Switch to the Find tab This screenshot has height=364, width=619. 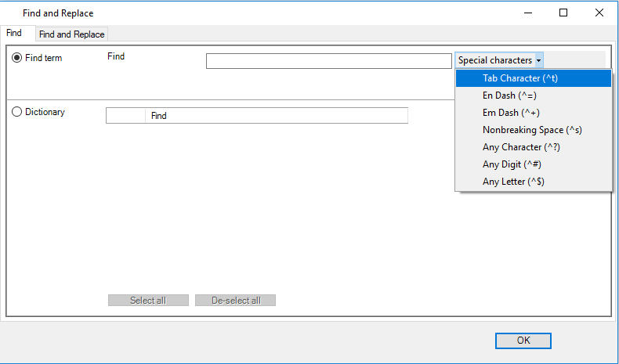coord(14,33)
